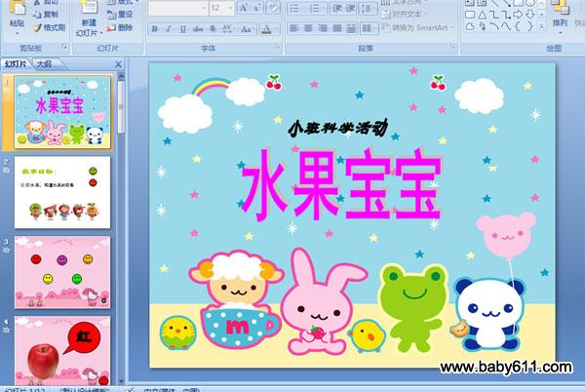Select slide 3 thumbnail with smiley faces

pos(62,272)
